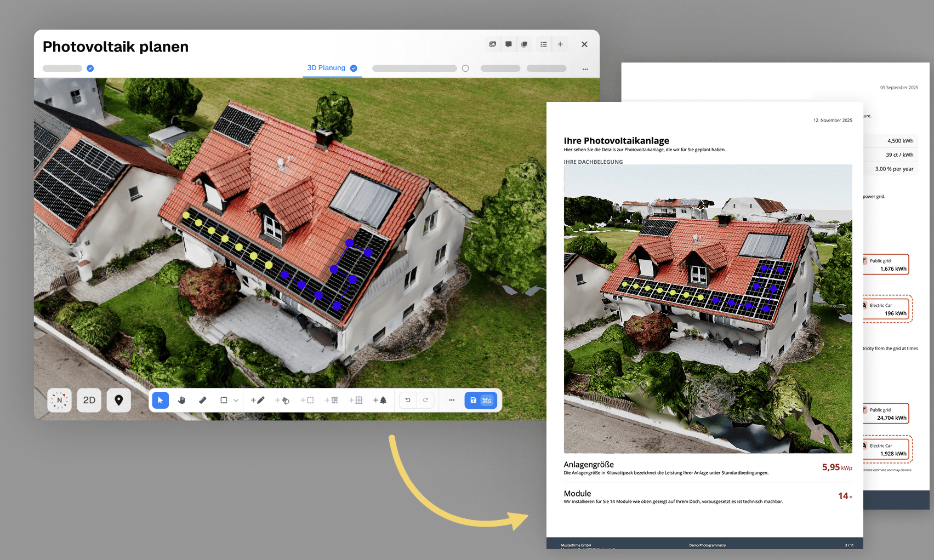Activate the pan hand tool
Image resolution: width=934 pixels, height=560 pixels.
tap(181, 400)
